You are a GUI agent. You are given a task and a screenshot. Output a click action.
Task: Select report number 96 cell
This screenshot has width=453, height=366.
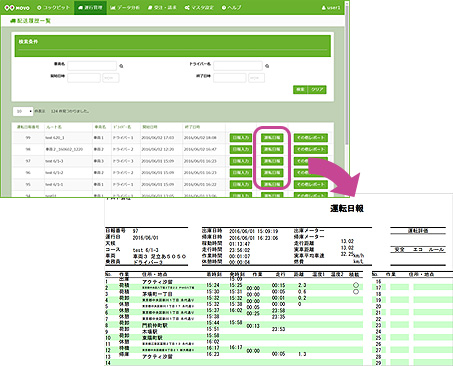click(x=28, y=173)
